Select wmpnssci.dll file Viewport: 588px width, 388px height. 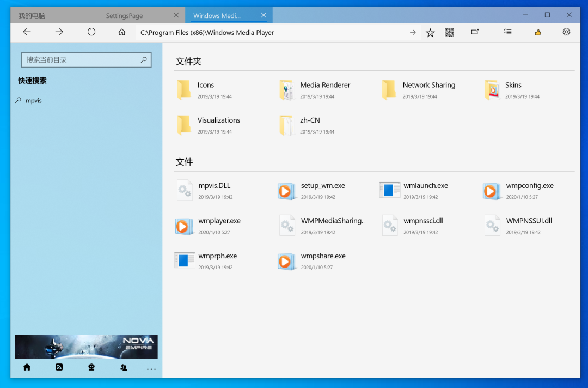(x=413, y=226)
